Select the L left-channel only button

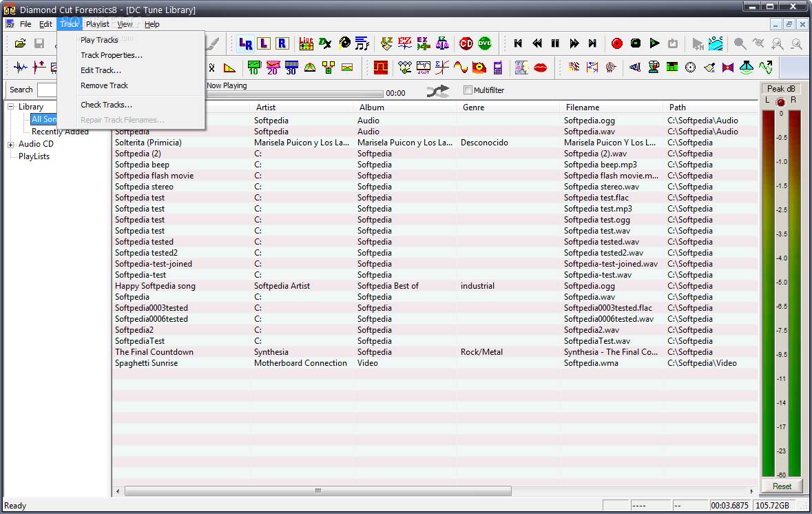click(264, 43)
